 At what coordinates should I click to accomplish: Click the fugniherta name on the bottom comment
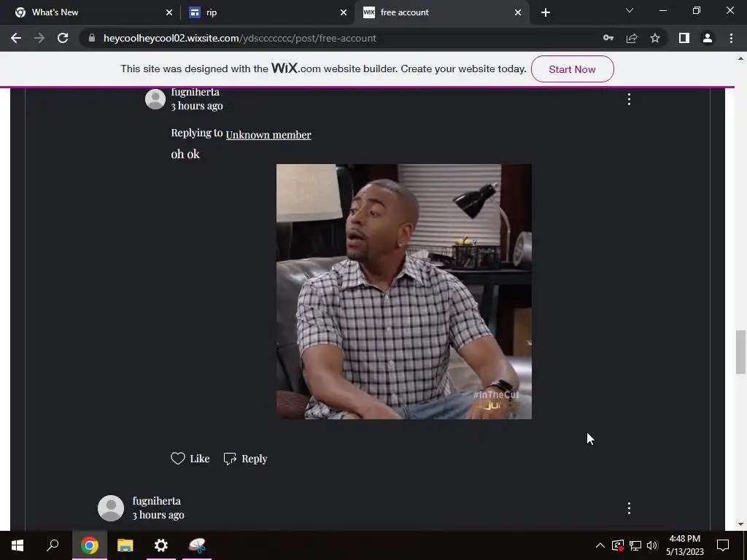[156, 501]
